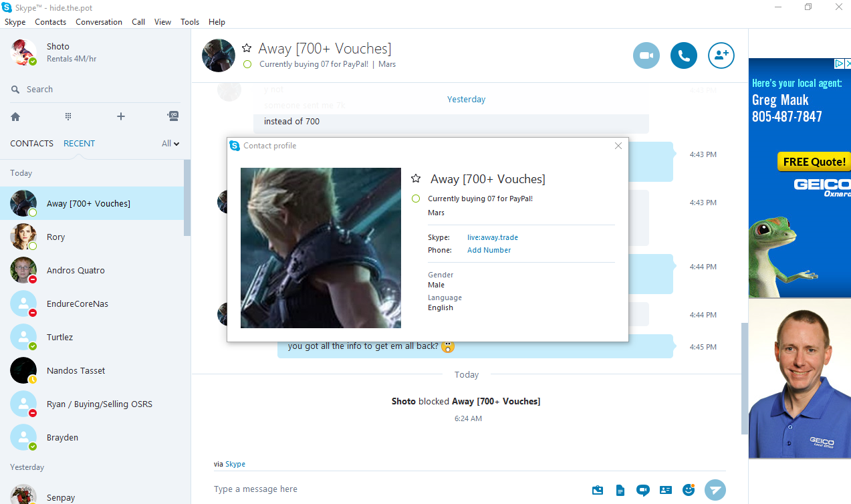Click the header mood text 'Currently buying 07 for PayPal!'
This screenshot has height=504, width=851.
[313, 64]
